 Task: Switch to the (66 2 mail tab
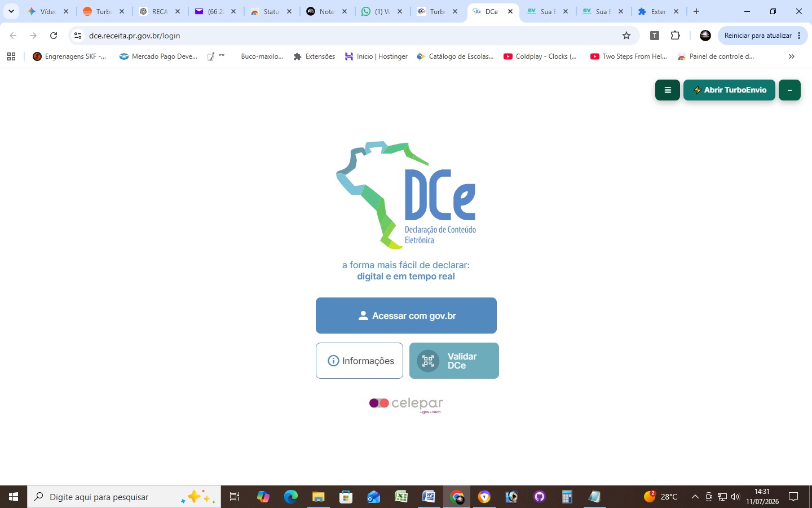tap(216, 11)
